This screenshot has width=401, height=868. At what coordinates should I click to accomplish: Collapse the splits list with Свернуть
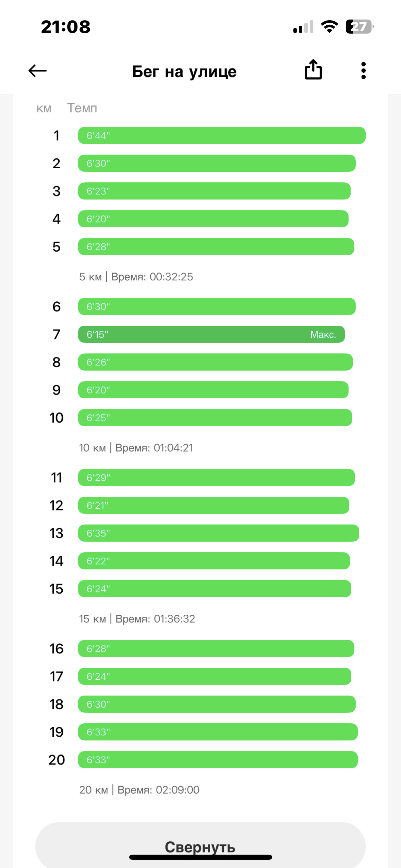pyautogui.click(x=200, y=845)
